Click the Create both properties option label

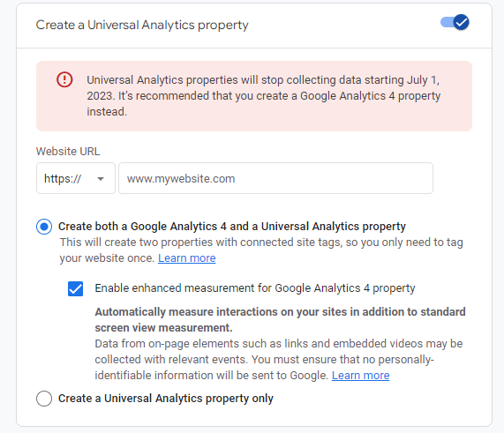[232, 226]
